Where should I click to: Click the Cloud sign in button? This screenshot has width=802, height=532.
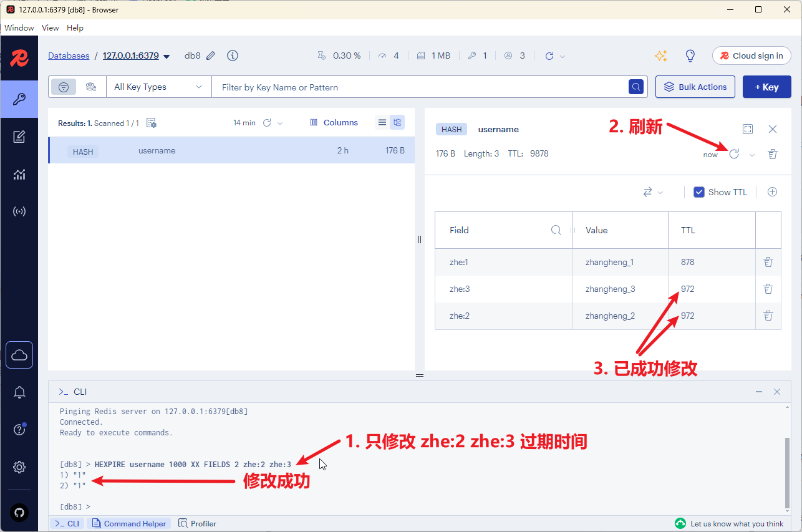click(x=751, y=56)
